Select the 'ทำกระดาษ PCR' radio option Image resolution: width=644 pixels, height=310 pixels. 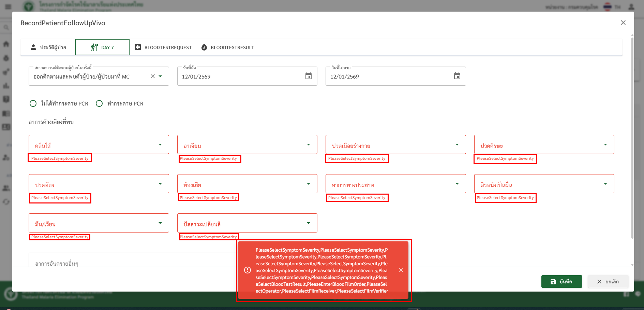[x=99, y=103]
